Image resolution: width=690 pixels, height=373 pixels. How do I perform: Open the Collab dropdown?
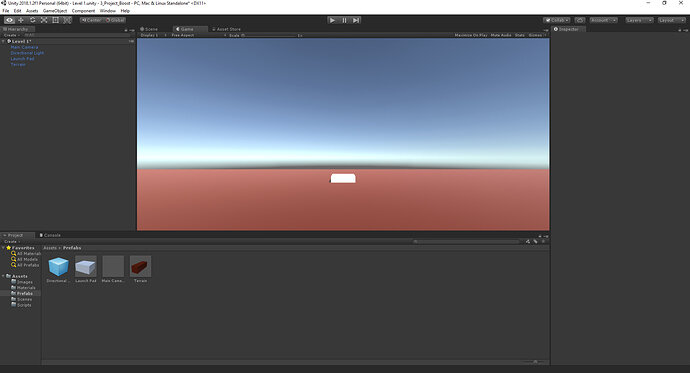tap(557, 20)
